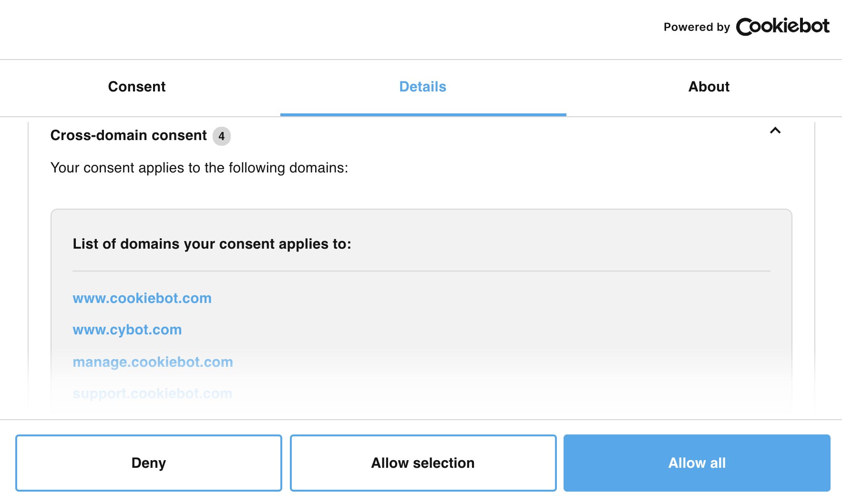Open the www.cookiebot.com link
The height and width of the screenshot is (504, 842).
[x=142, y=298]
